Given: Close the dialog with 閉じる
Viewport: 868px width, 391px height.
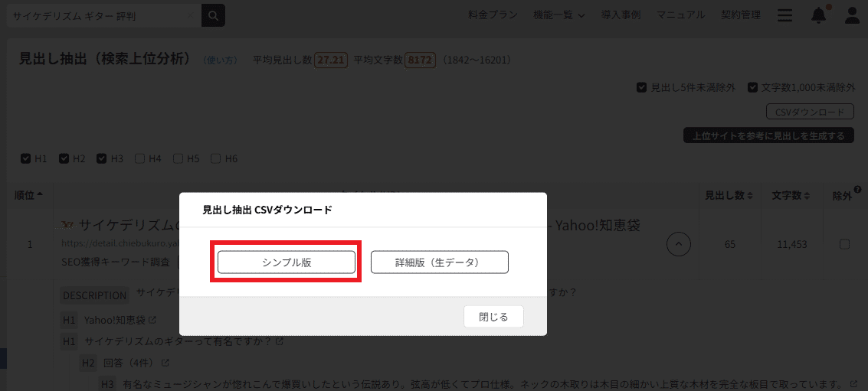Looking at the screenshot, I should coord(493,317).
